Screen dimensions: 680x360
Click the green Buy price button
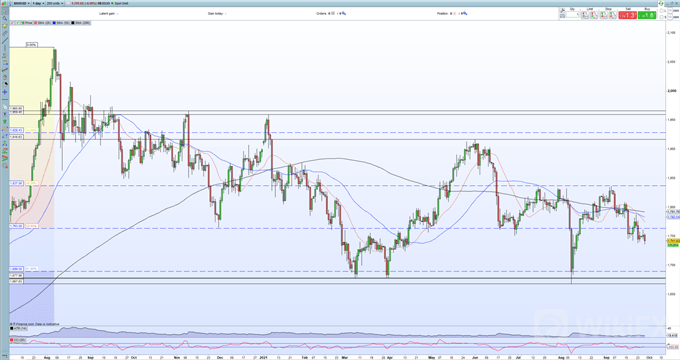(647, 15)
